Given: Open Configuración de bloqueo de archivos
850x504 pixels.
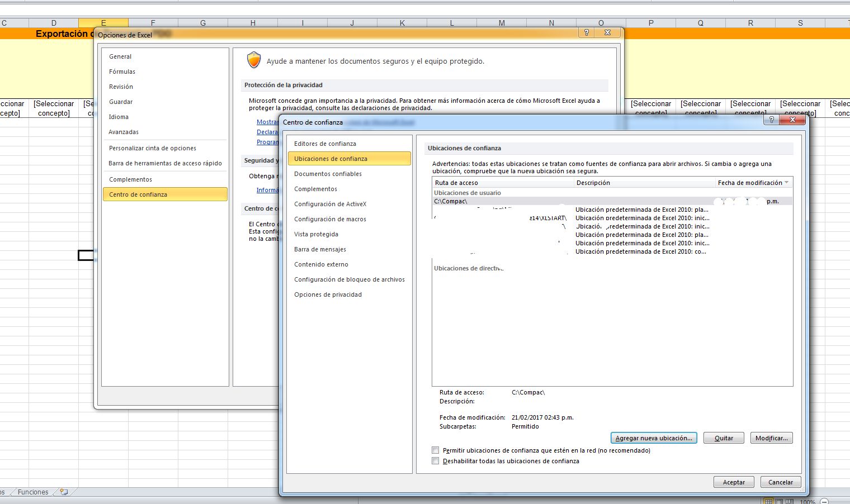Looking at the screenshot, I should (x=350, y=279).
